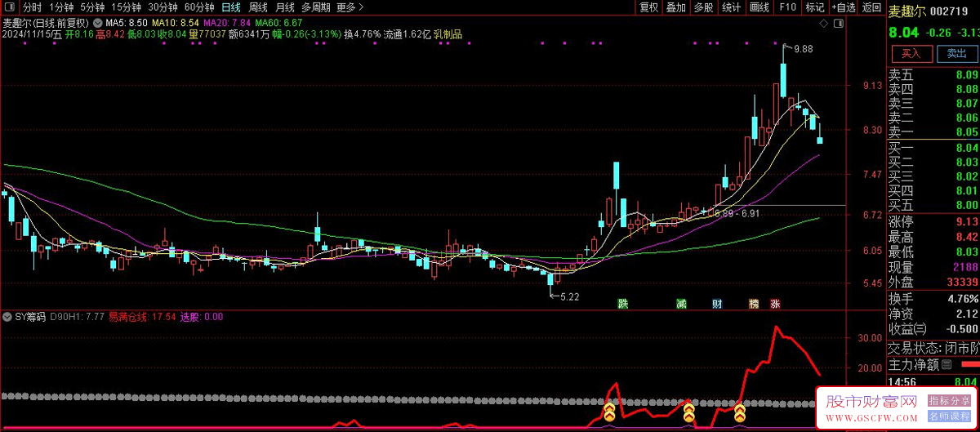This screenshot has width=980, height=432.
Task: Toggle the side panel icon at chart top-right
Action: coord(840,23)
